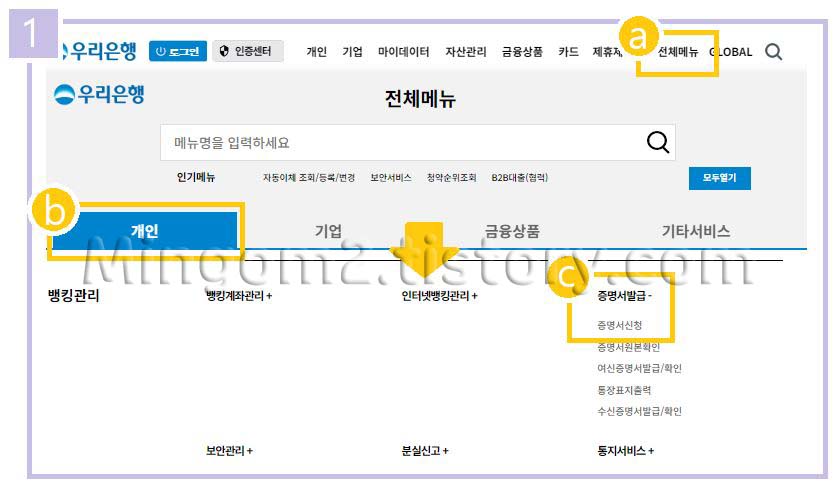Select the 금융상품 tab in 전체메뉴
The image size is (838, 488).
pyautogui.click(x=512, y=231)
